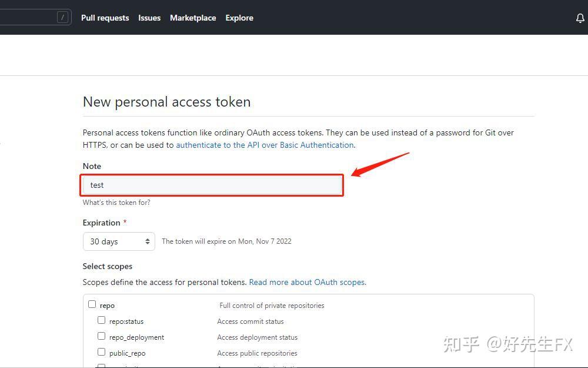Open Marketplace from the navigation bar
The width and height of the screenshot is (588, 368).
(193, 18)
